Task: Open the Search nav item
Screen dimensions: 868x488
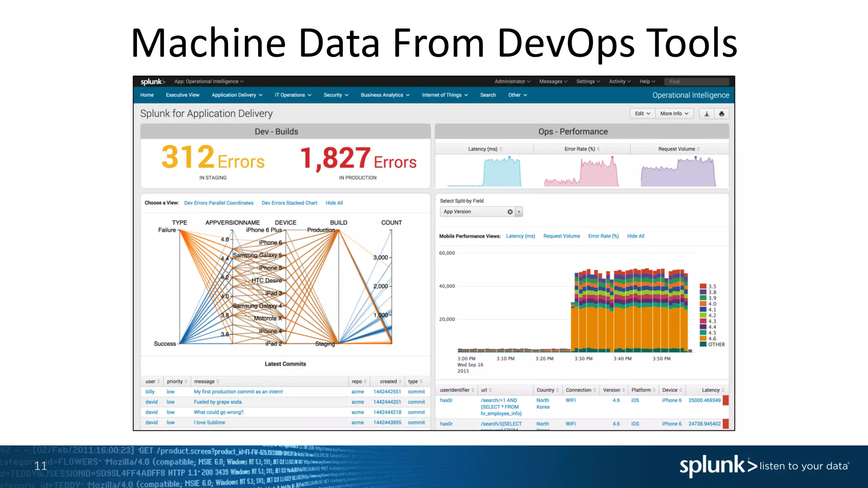Action: tap(488, 95)
